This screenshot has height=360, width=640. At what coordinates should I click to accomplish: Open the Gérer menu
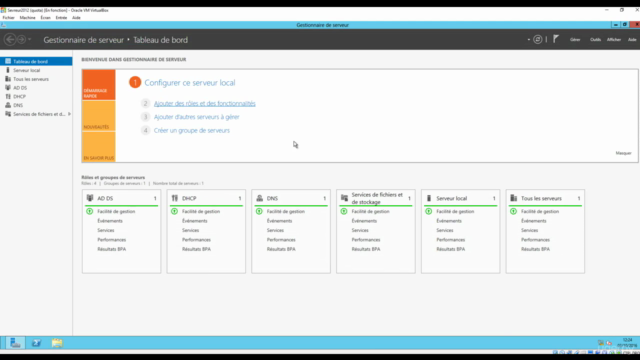575,40
